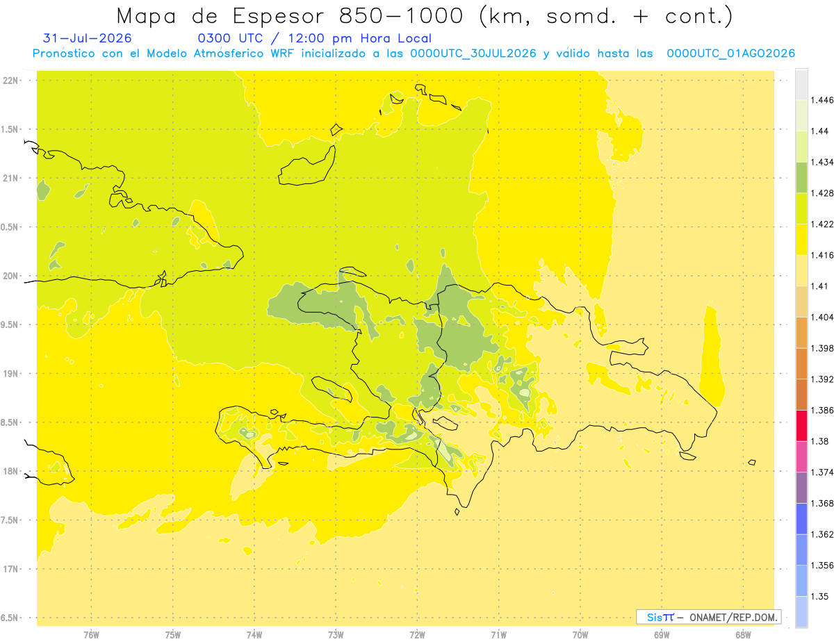Click the legend value '1.416'

tap(823, 255)
